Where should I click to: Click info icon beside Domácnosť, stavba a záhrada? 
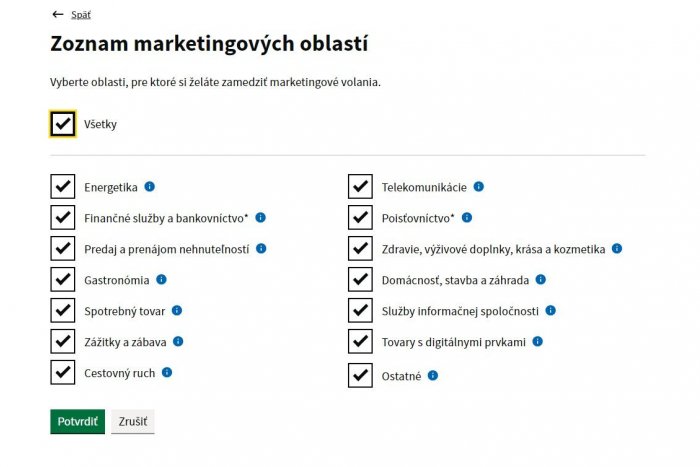click(541, 279)
